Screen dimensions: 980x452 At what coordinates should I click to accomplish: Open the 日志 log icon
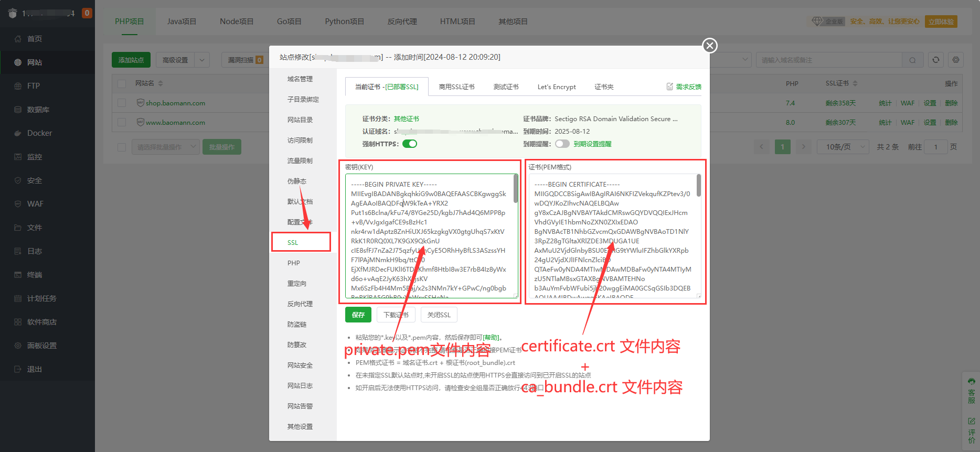tap(18, 251)
